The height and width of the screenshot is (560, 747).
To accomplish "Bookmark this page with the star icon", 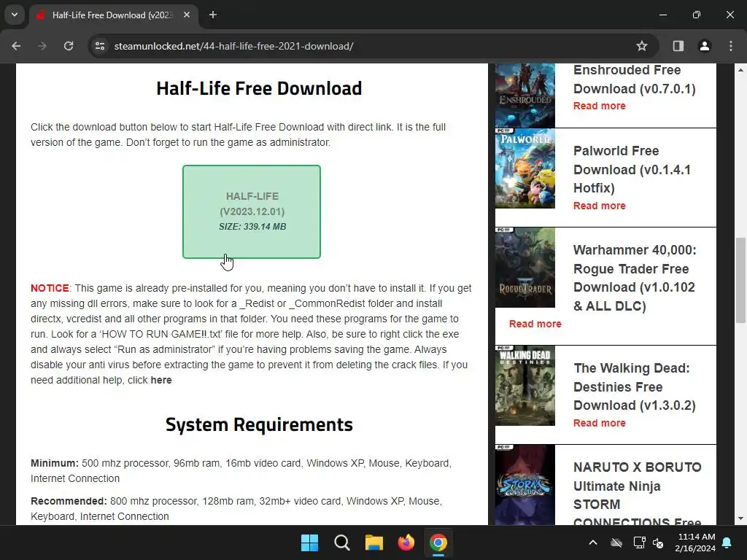I will point(642,46).
